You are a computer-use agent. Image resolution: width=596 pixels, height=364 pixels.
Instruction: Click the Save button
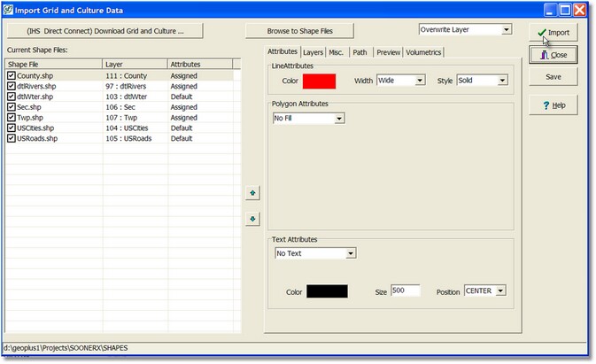click(553, 77)
